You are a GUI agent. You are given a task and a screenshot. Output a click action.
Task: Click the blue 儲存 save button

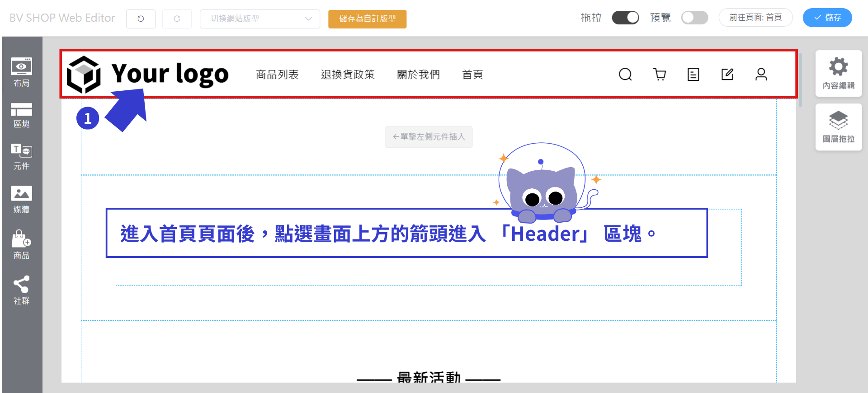pyautogui.click(x=827, y=18)
